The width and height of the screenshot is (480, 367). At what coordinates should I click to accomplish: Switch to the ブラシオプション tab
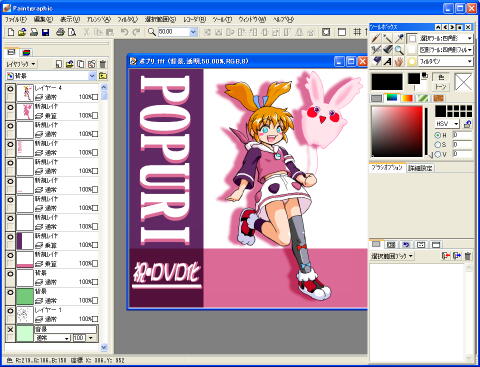point(387,168)
